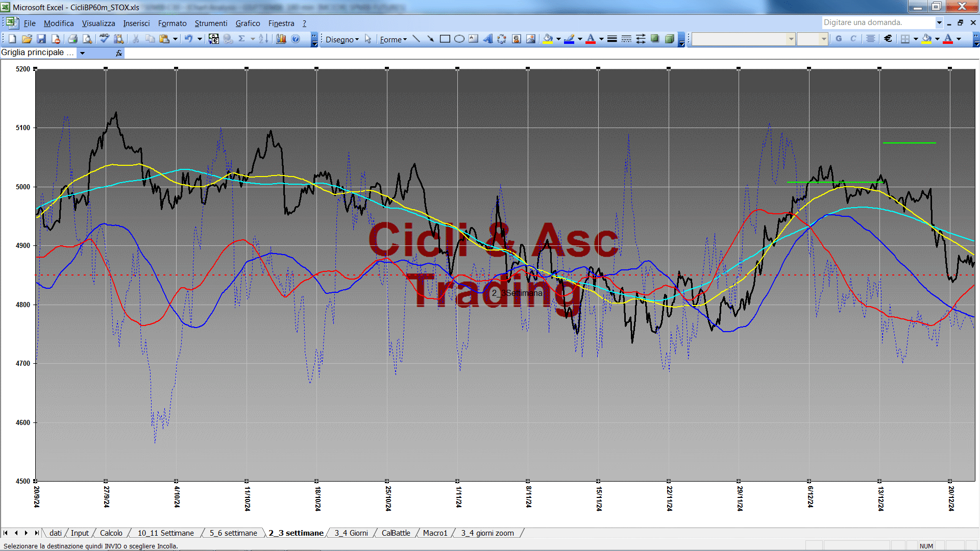The height and width of the screenshot is (551, 980).
Task: Click the Name Box showing Griglia principale
Action: (x=38, y=53)
